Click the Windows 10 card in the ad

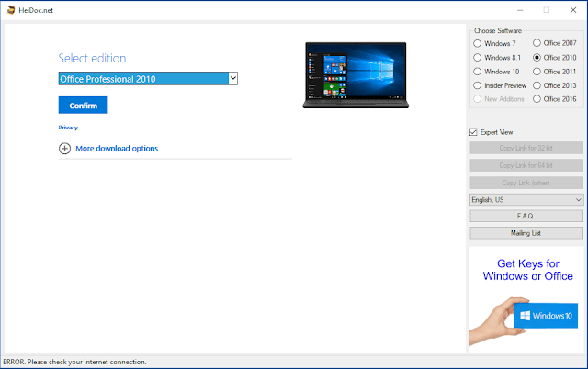point(546,316)
